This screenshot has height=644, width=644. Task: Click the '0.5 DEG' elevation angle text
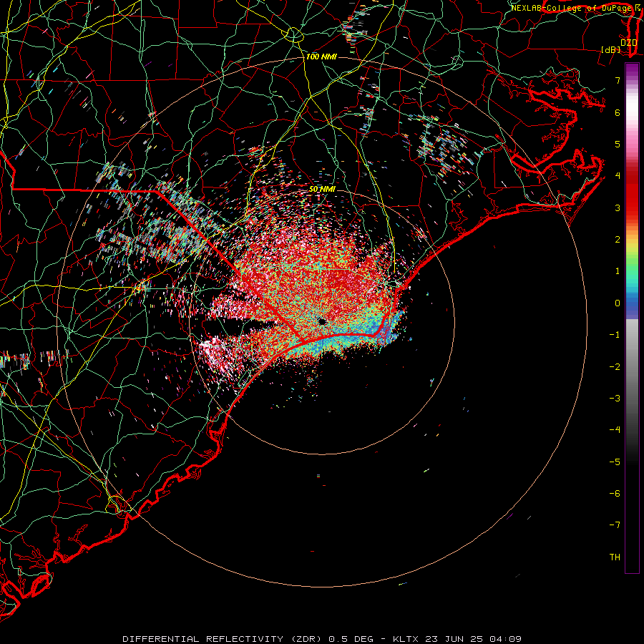click(351, 639)
